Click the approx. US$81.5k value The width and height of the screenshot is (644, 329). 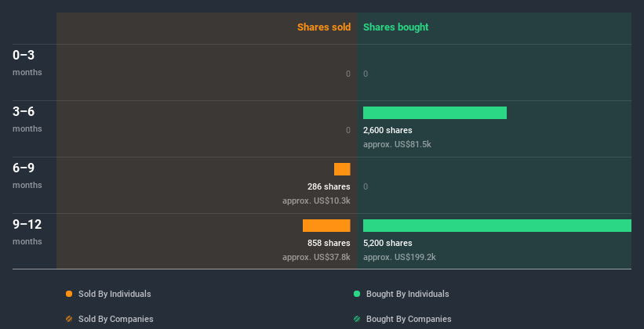[x=397, y=144]
